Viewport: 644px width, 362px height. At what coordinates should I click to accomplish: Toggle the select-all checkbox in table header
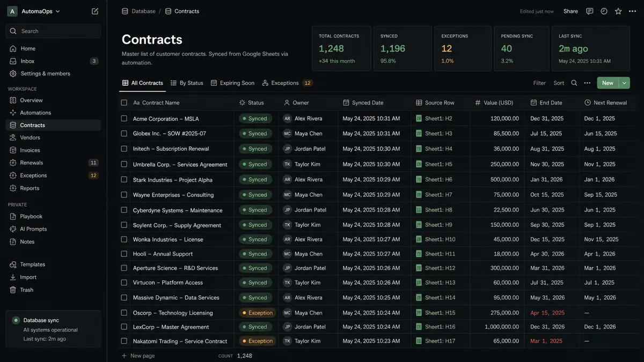click(124, 102)
